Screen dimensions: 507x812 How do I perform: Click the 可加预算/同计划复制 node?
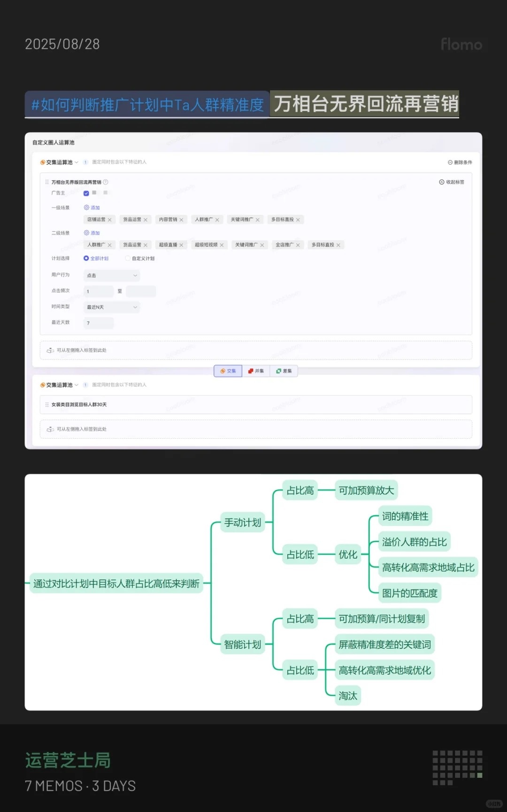pyautogui.click(x=382, y=619)
